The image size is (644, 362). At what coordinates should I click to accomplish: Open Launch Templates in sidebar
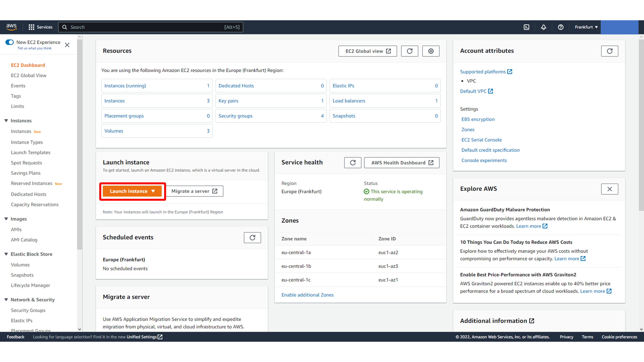tap(30, 152)
